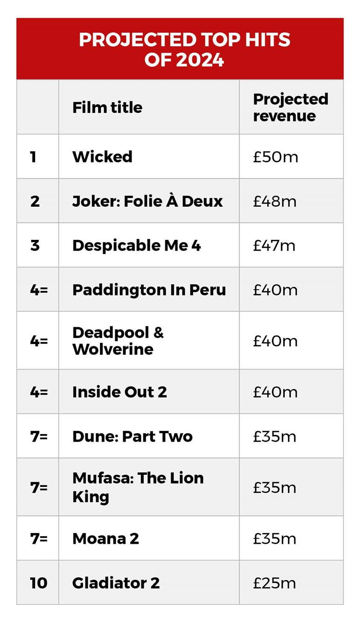
Task: Select the 'Inside Out 2' title
Action: pyautogui.click(x=119, y=392)
